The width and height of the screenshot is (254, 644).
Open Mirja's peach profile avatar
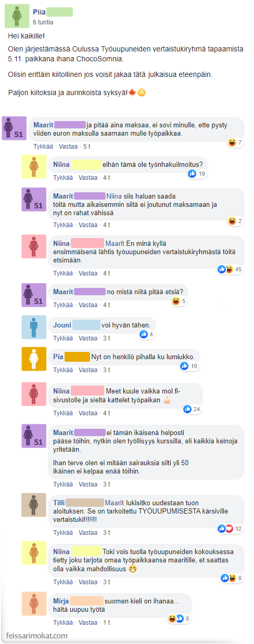tap(33, 605)
